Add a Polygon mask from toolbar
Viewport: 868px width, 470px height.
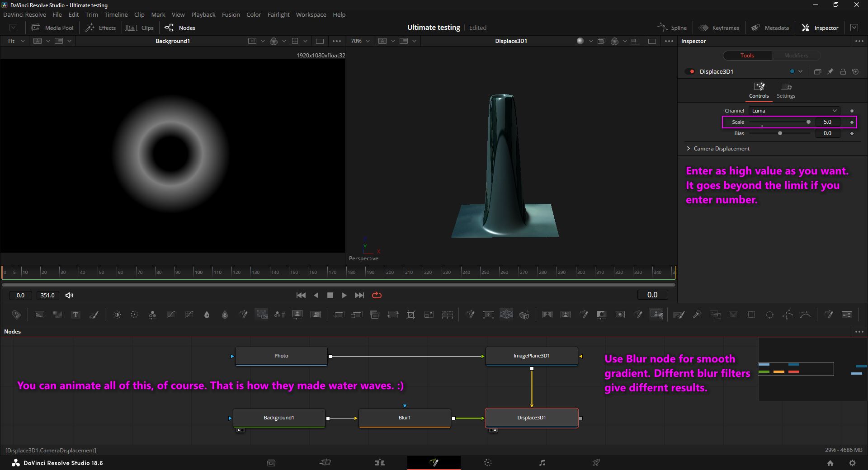click(x=788, y=315)
